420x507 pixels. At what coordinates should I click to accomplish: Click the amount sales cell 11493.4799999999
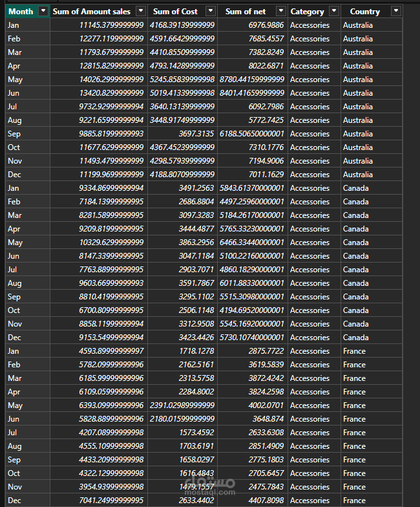(x=99, y=161)
